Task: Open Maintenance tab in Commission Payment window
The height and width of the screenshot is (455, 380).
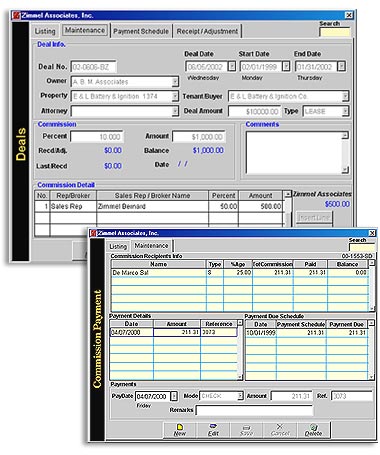Action: point(151,245)
